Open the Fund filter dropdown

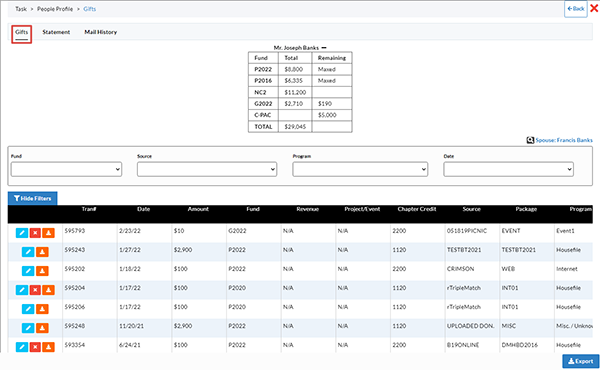66,169
